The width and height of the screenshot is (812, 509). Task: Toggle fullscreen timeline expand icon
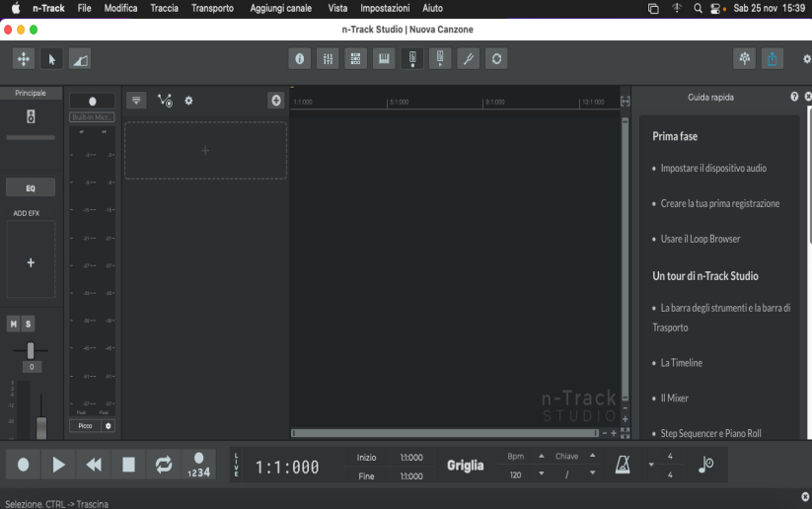[x=626, y=433]
